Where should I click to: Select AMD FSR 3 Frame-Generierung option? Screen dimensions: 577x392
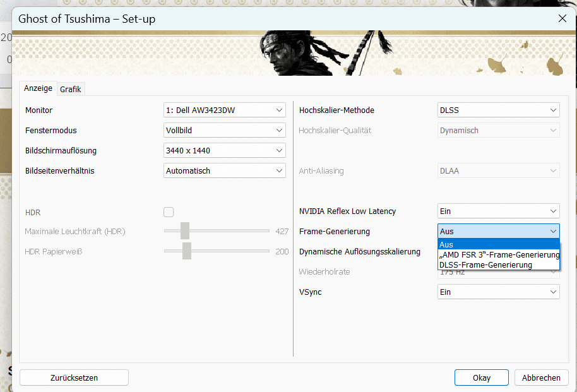pyautogui.click(x=499, y=255)
